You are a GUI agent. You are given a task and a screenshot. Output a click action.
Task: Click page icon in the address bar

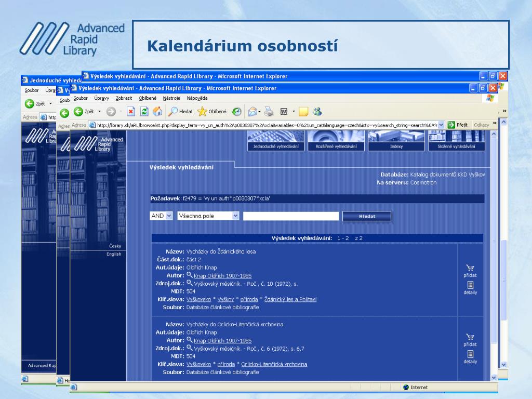point(92,125)
